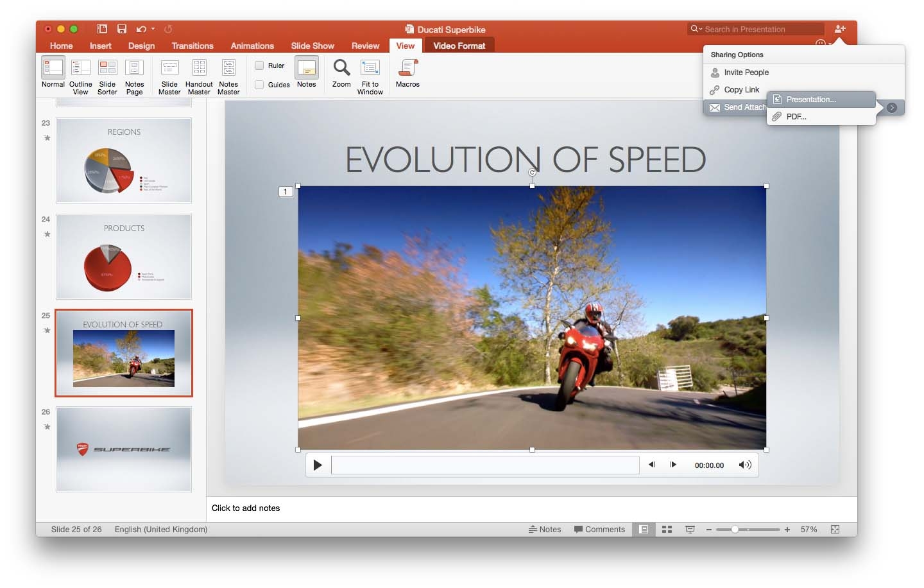
Task: Click the video progress bar
Action: click(485, 465)
